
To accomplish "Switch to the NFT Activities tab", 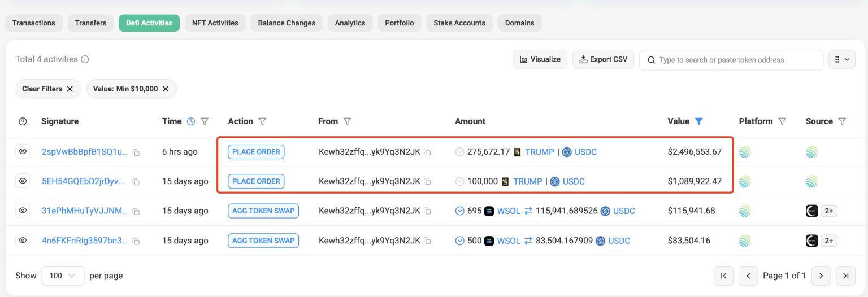I will [215, 23].
